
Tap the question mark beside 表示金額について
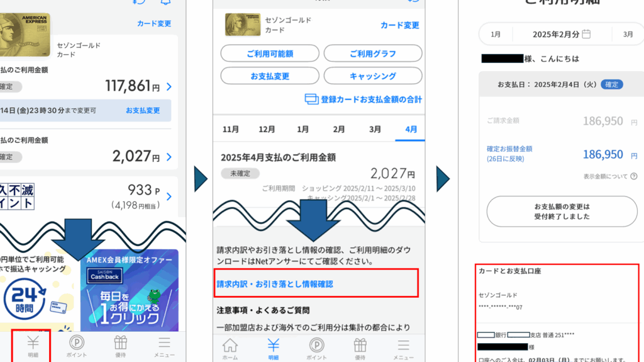pyautogui.click(x=633, y=176)
